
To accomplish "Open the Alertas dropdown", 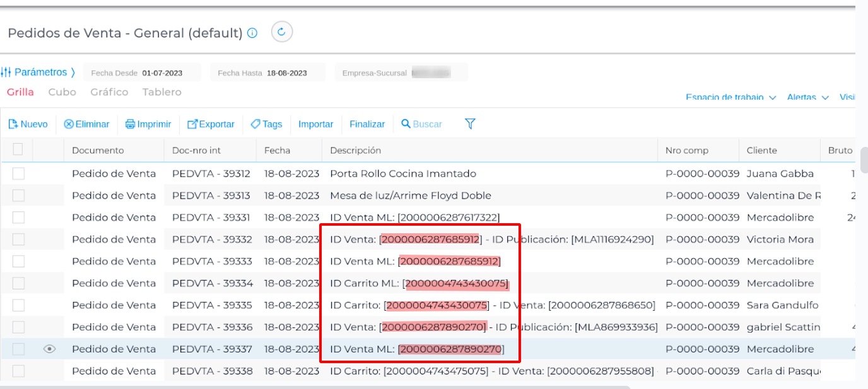I will (x=807, y=98).
